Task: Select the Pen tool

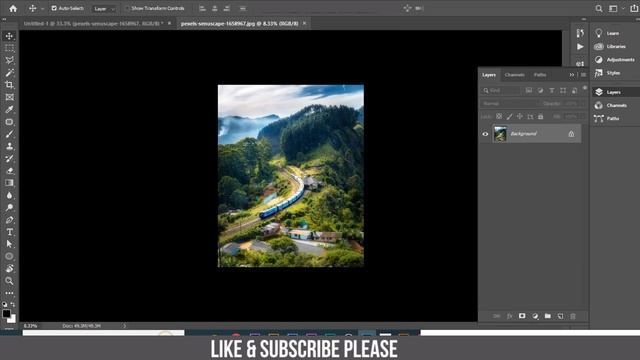Action: (x=9, y=220)
